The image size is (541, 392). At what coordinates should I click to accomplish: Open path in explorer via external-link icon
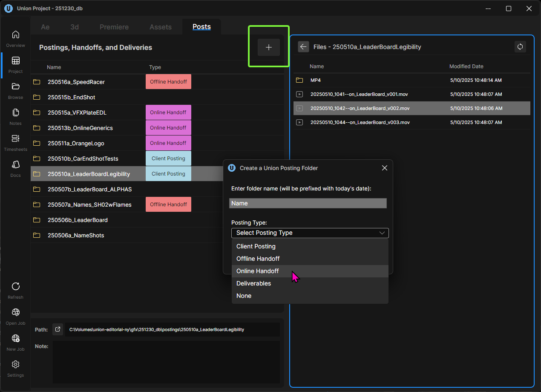pyautogui.click(x=58, y=329)
